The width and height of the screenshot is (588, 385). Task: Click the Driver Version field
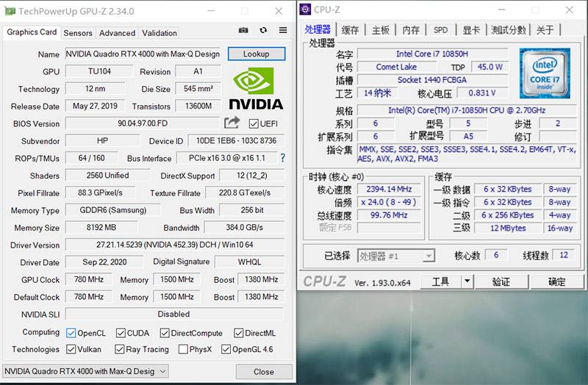175,245
